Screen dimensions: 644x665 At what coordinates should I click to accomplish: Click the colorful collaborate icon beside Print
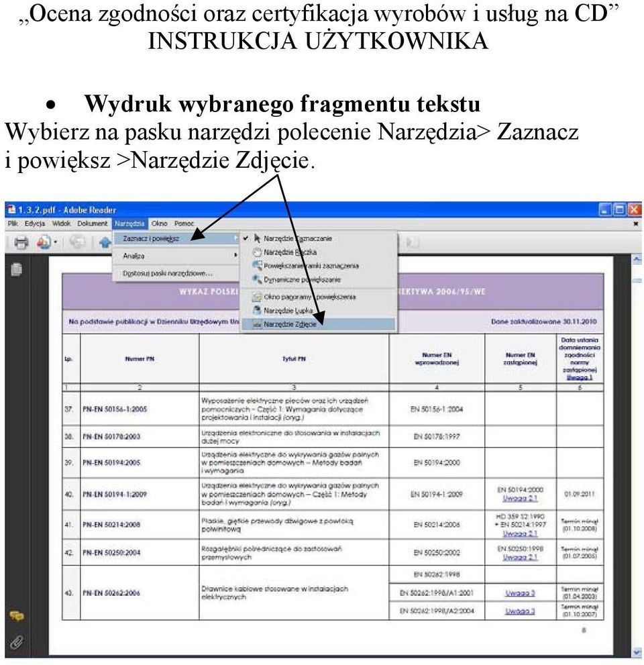point(43,242)
